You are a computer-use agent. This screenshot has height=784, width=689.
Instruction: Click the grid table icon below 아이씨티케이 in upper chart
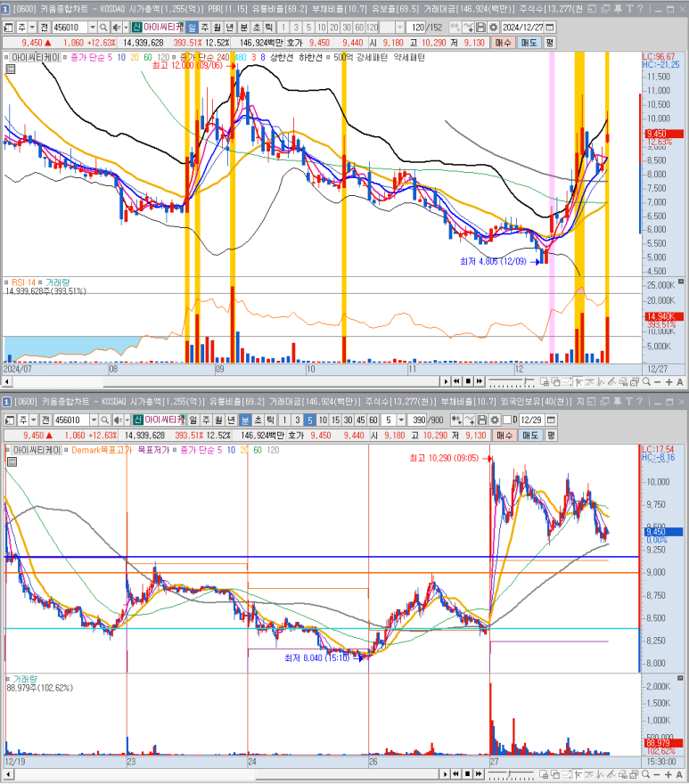point(10,69)
